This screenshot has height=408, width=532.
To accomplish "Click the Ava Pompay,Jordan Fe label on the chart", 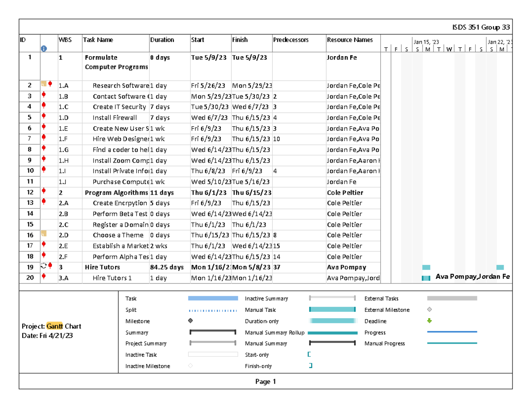I will click(472, 276).
